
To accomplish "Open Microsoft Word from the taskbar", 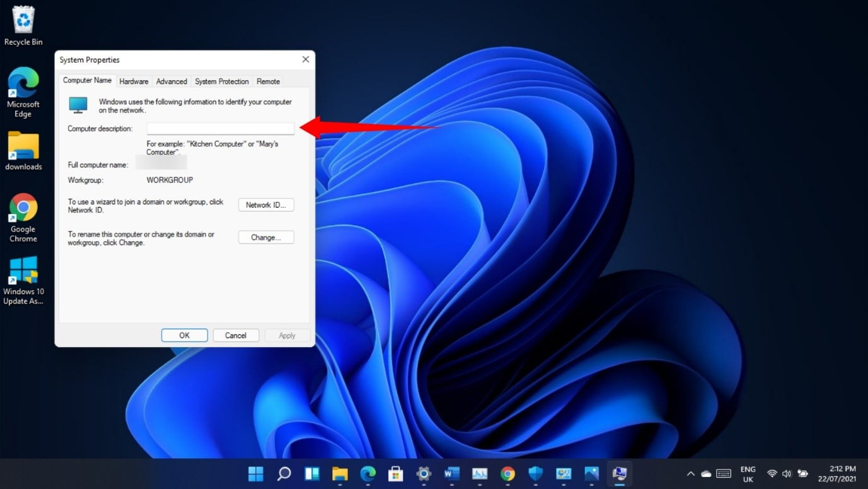I will (x=451, y=474).
